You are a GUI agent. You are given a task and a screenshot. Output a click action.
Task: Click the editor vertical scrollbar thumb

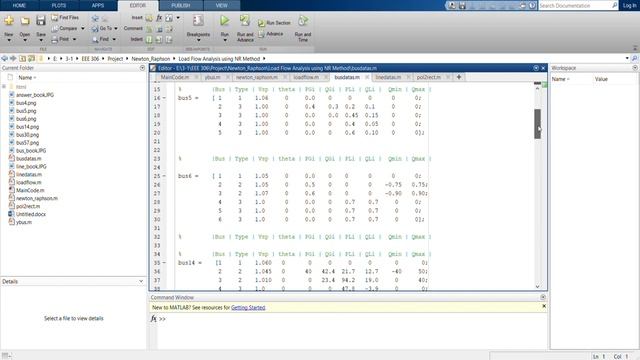(538, 124)
